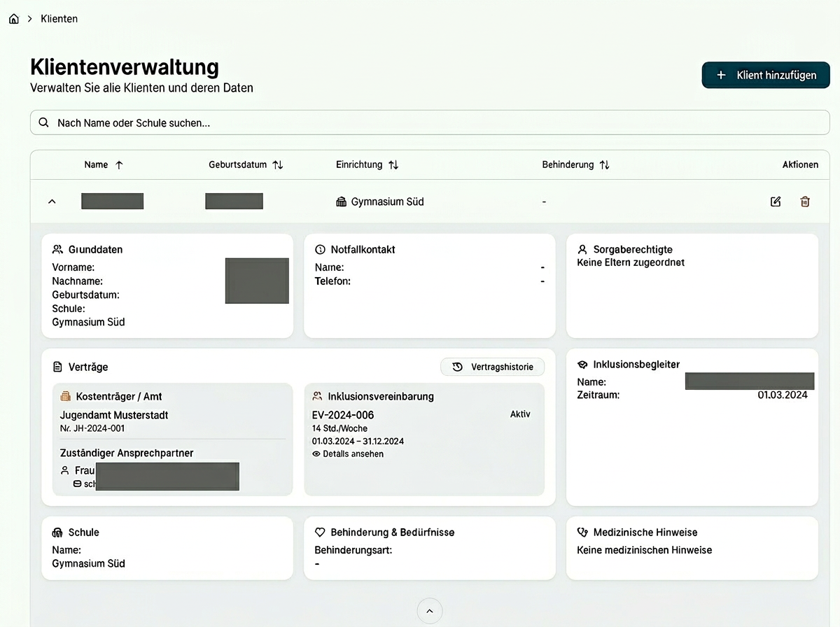Focus the Nach Name oder Schule suchen field

coord(430,122)
